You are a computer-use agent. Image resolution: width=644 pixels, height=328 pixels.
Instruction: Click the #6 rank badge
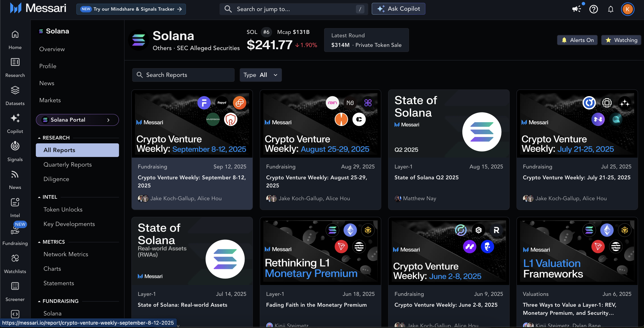(x=266, y=32)
